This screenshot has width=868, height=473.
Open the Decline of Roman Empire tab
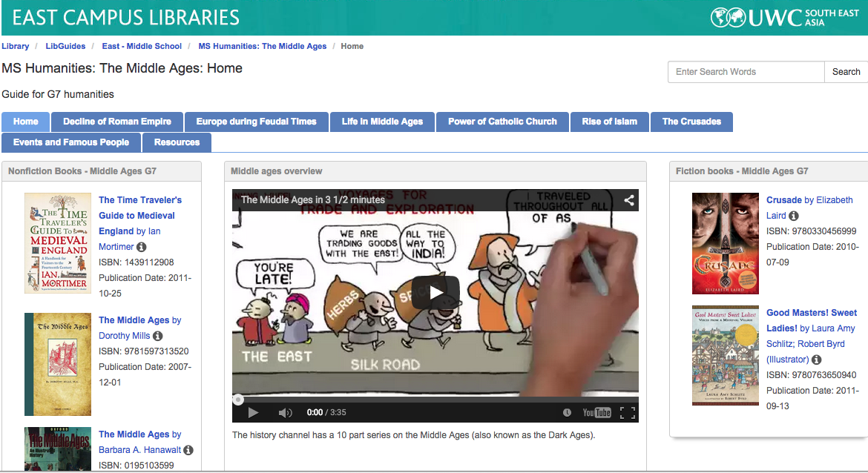(116, 122)
